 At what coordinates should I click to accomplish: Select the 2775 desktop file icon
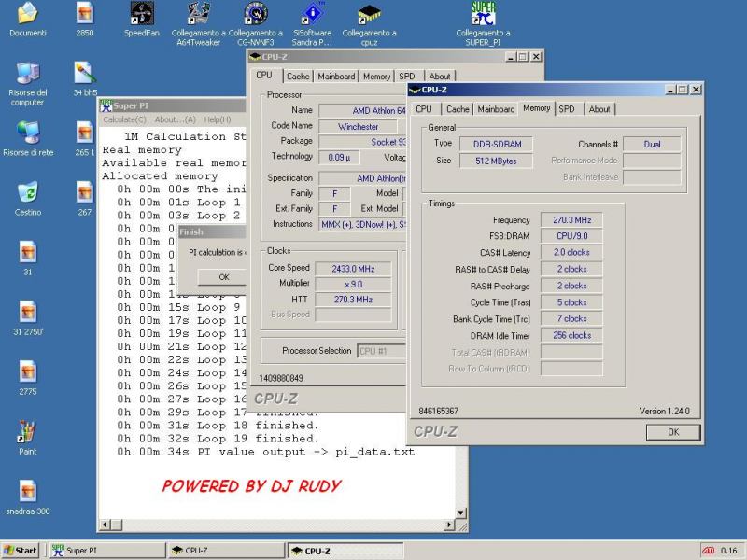tap(28, 371)
